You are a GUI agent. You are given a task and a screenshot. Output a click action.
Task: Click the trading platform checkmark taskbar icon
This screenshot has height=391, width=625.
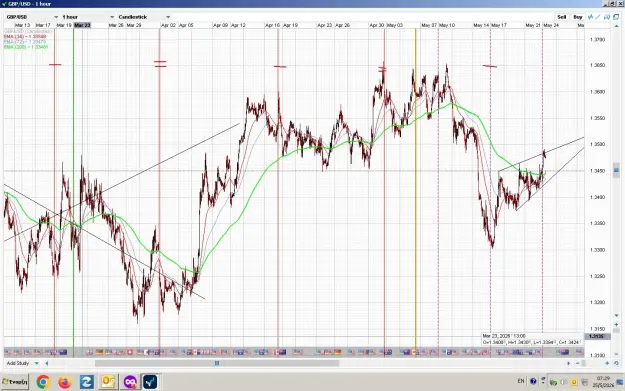pos(150,382)
